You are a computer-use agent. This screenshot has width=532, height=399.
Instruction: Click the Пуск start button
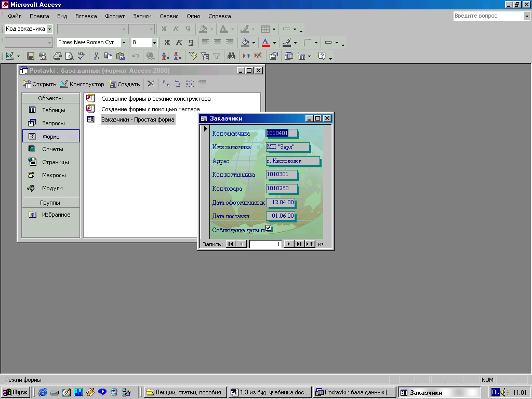click(x=15, y=392)
